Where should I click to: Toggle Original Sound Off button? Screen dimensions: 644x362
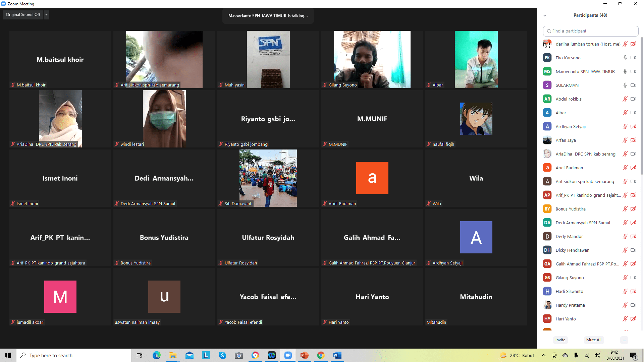tap(23, 15)
